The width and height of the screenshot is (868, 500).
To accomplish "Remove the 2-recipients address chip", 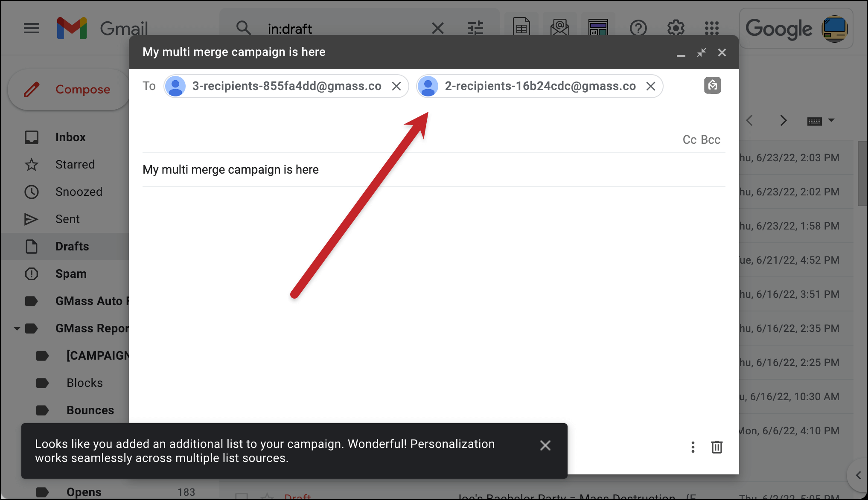I will [651, 86].
